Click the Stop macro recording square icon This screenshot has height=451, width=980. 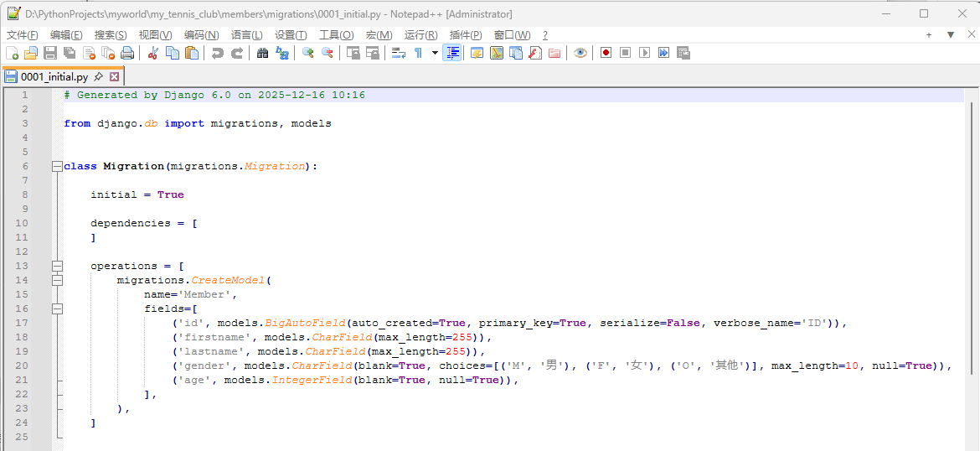pos(625,53)
